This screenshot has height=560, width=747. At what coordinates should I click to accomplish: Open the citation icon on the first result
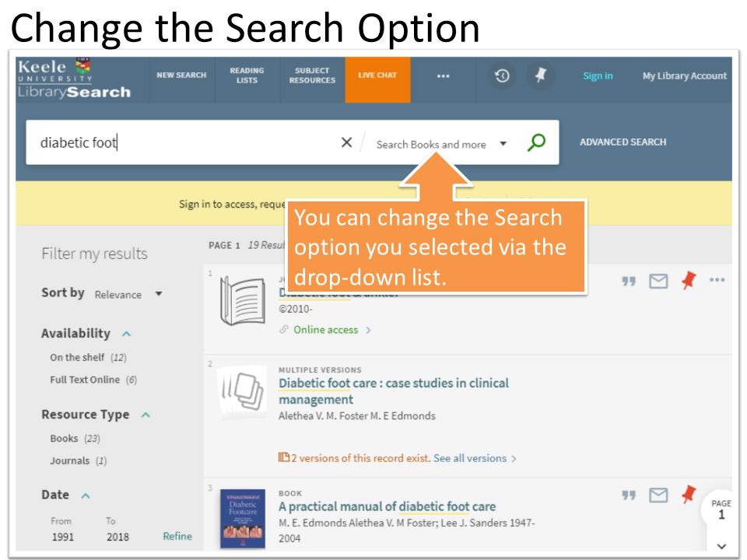click(629, 281)
